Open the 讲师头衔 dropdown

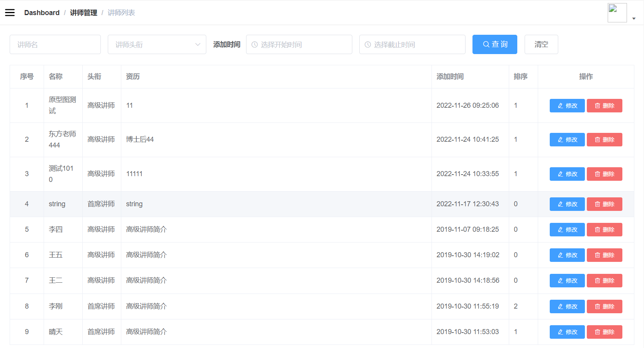(x=157, y=44)
